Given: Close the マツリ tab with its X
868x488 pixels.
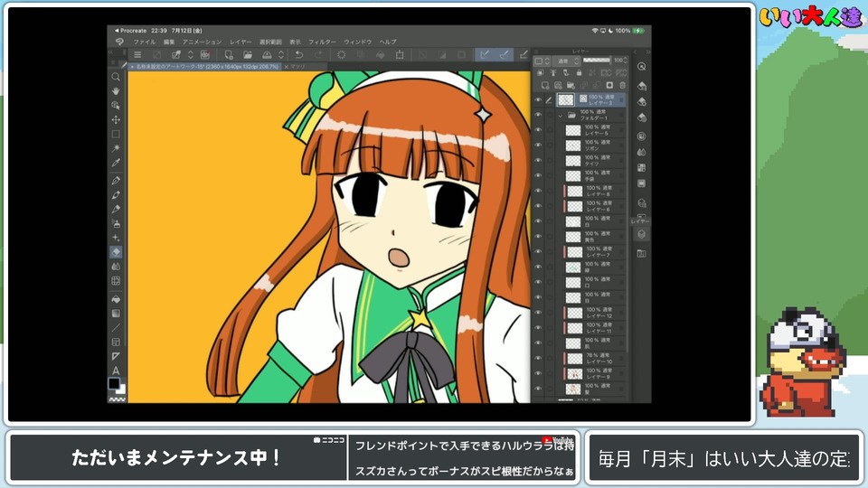Looking at the screenshot, I should (287, 66).
